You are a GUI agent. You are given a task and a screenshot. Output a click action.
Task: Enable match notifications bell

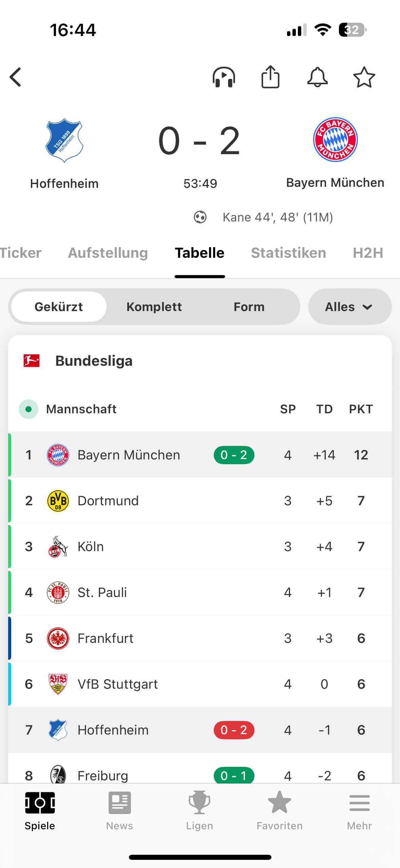point(317,77)
